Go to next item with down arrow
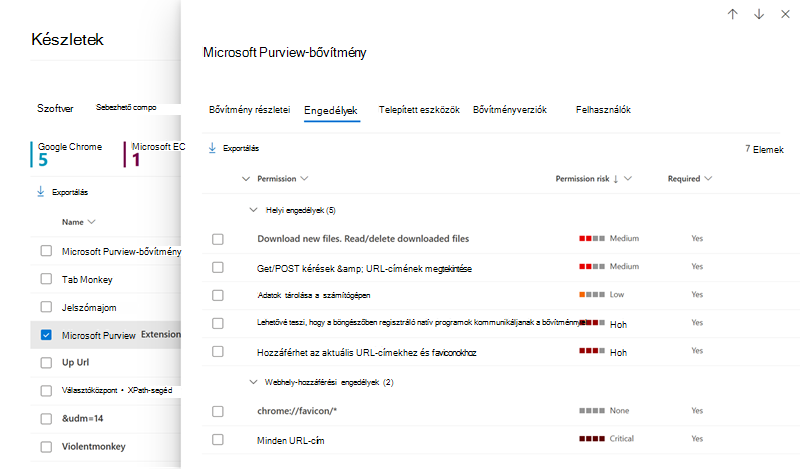Screen dimensions: 800x470 (x=759, y=14)
